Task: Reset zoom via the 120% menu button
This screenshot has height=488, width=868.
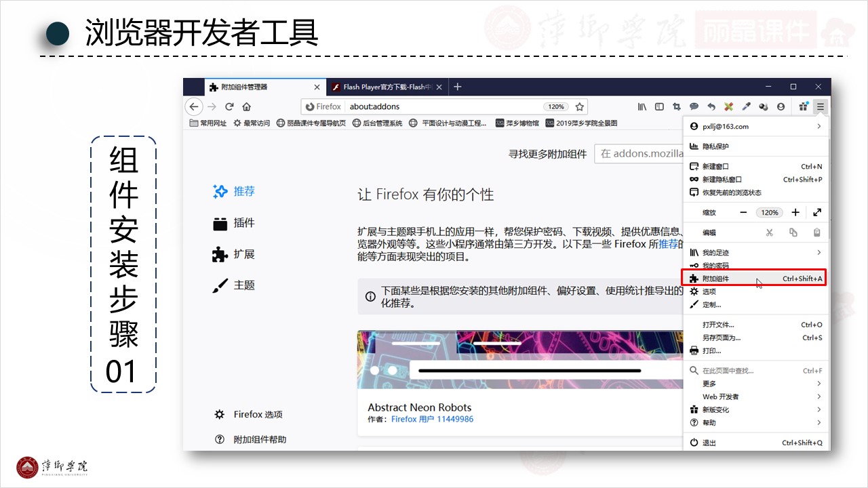Action: pos(770,213)
